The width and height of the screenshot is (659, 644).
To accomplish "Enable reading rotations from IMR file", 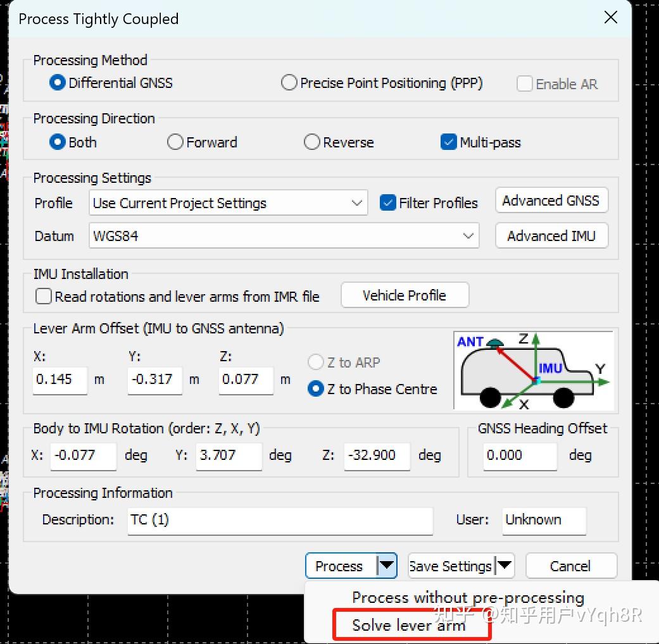I will point(43,296).
